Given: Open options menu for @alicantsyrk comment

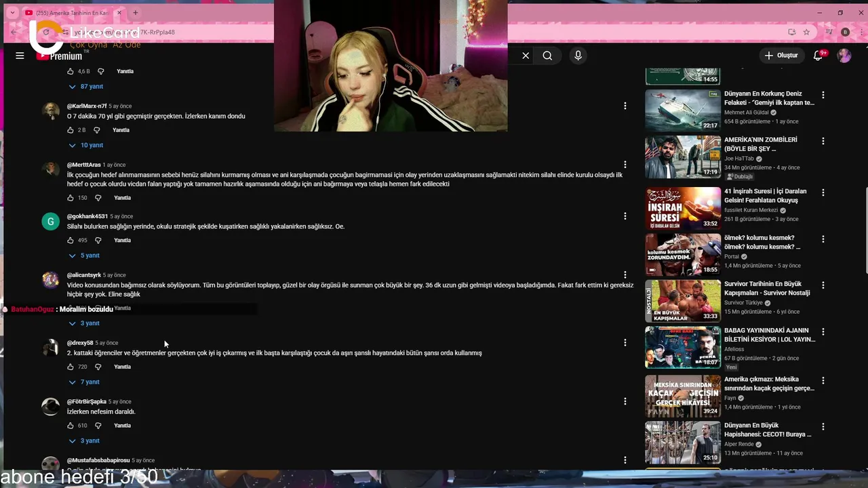Looking at the screenshot, I should coord(625,275).
